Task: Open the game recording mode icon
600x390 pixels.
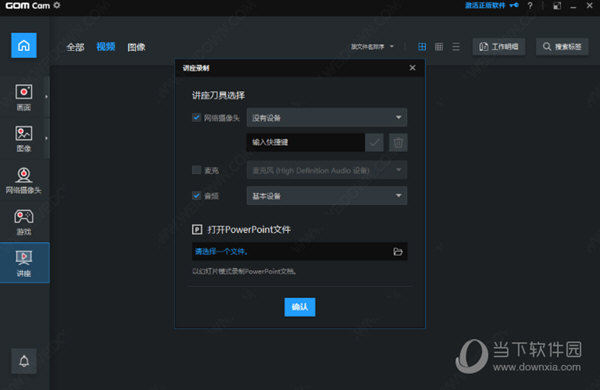Action: 24,217
